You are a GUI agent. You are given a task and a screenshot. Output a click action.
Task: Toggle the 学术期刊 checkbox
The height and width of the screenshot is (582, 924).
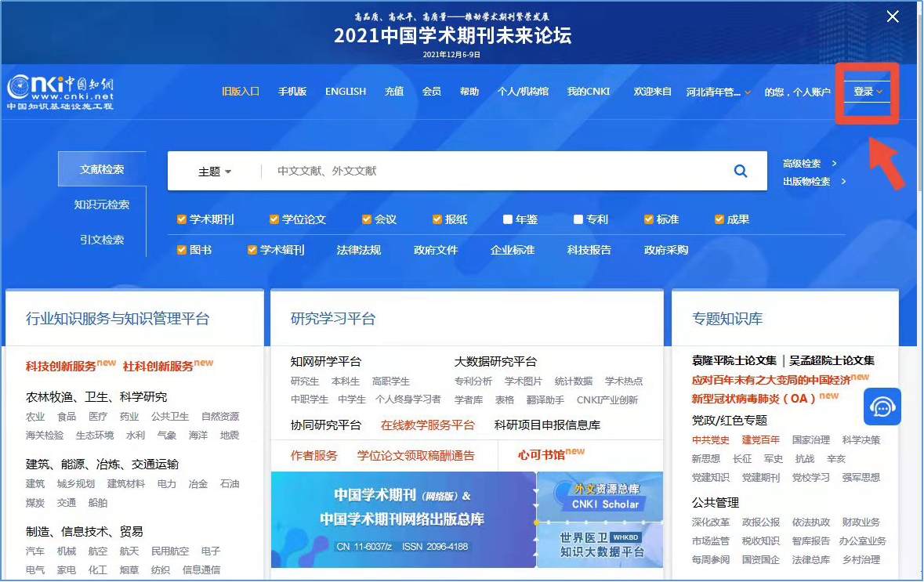tap(182, 220)
